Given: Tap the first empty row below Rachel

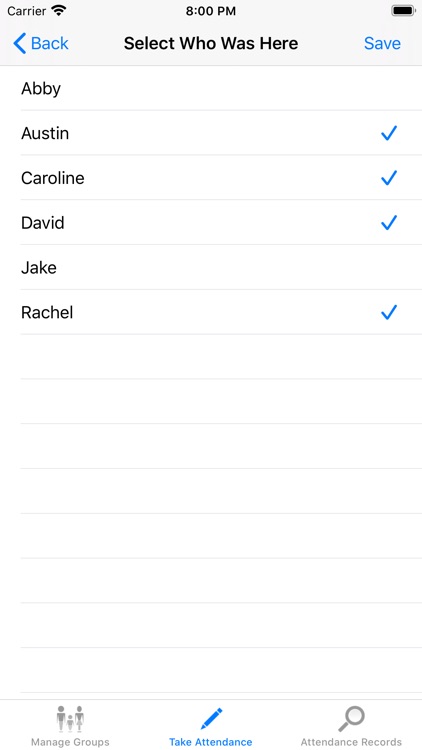Looking at the screenshot, I should pyautogui.click(x=211, y=357).
